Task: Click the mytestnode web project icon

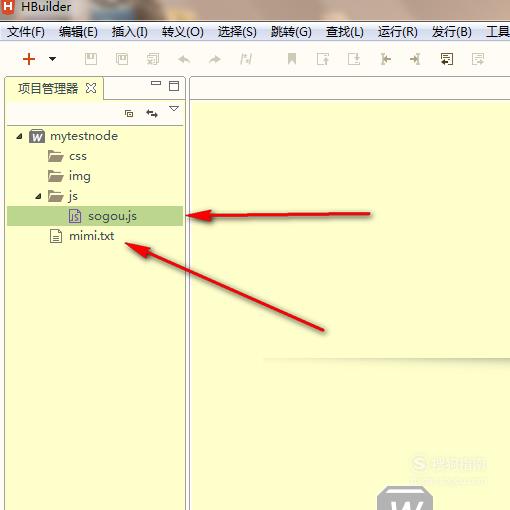Action: click(x=37, y=136)
